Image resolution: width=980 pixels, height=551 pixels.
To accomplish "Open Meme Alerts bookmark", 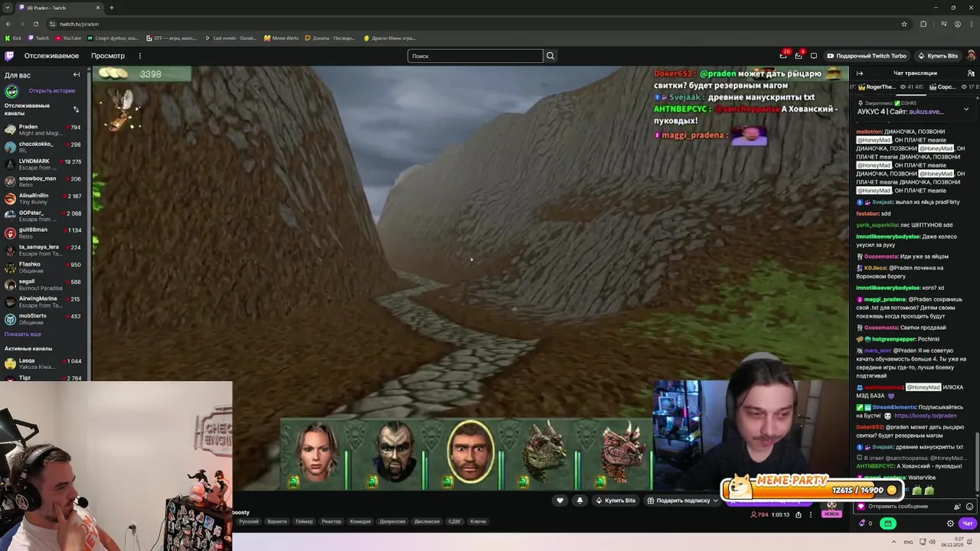I will pyautogui.click(x=282, y=38).
